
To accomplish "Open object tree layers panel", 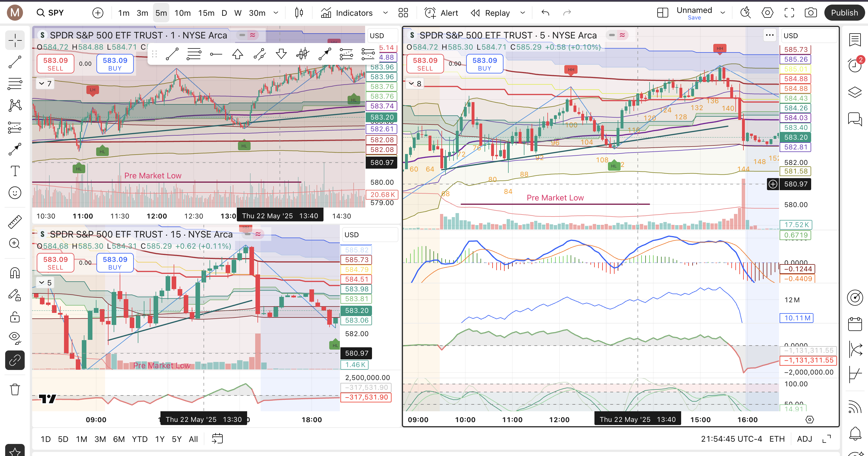I will 855,92.
